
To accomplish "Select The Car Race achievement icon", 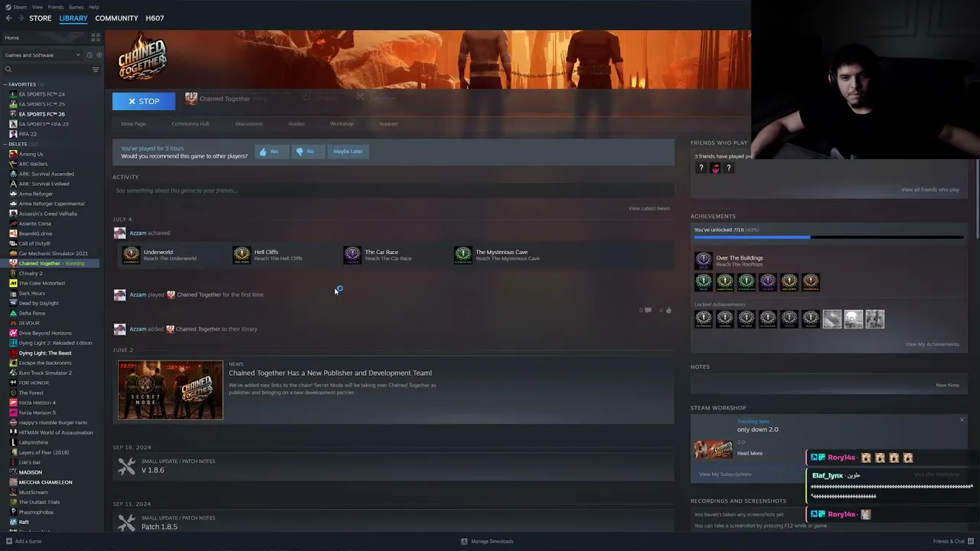I will 352,255.
